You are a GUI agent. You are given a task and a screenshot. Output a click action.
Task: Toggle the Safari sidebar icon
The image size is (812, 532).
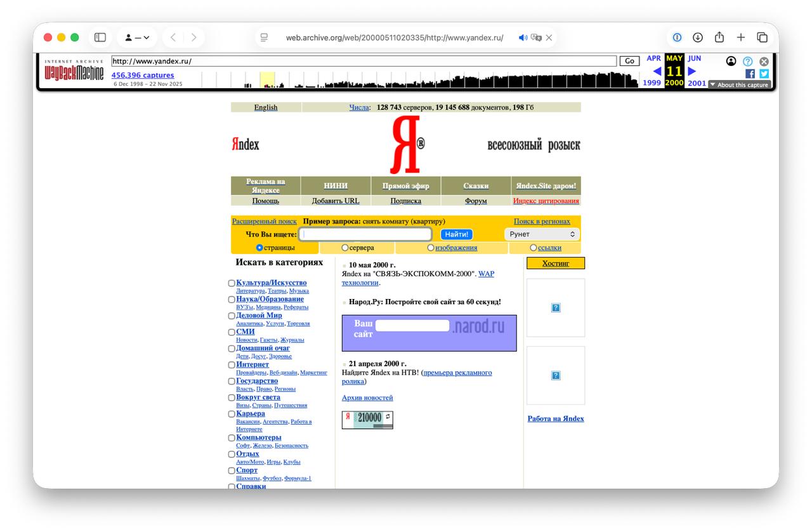point(100,37)
